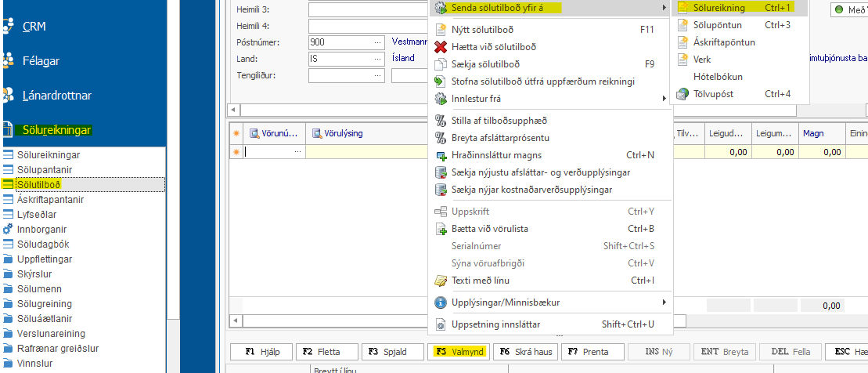The height and width of the screenshot is (373, 868).
Task: Open the Land field lookup ellipsis
Action: (x=378, y=59)
